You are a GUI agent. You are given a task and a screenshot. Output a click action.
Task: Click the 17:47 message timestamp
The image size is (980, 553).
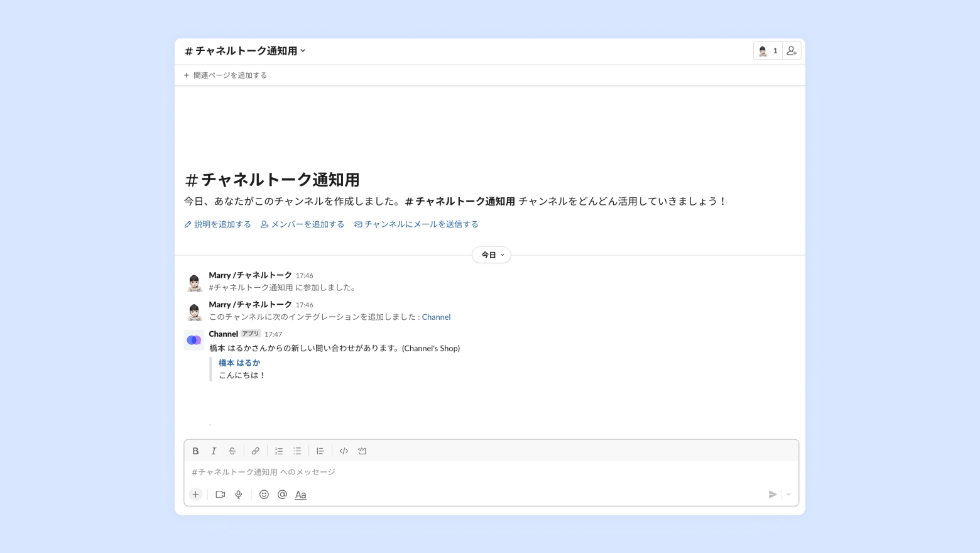273,334
